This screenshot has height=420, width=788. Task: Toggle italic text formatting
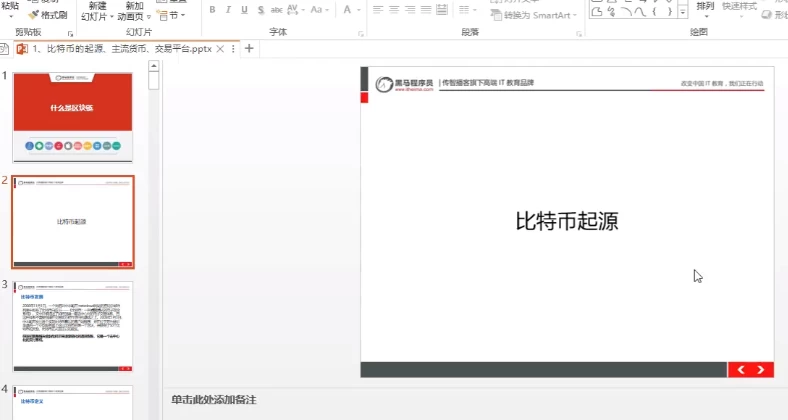[x=229, y=10]
